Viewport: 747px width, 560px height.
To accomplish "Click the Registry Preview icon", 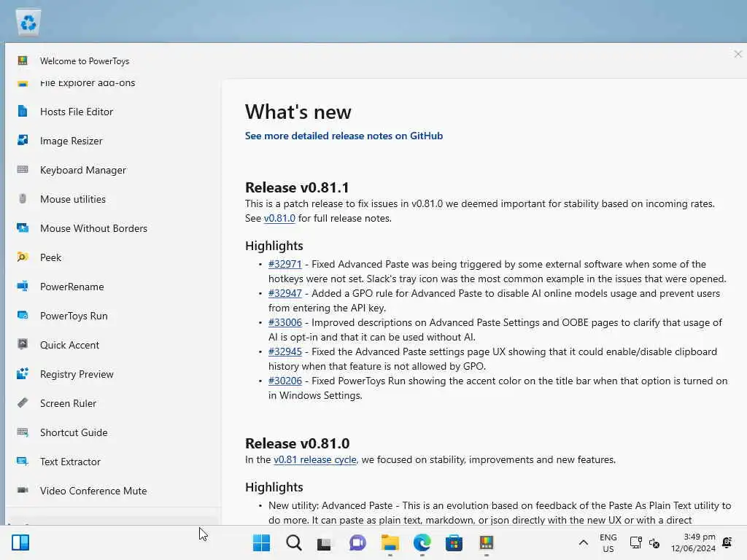I will point(23,374).
